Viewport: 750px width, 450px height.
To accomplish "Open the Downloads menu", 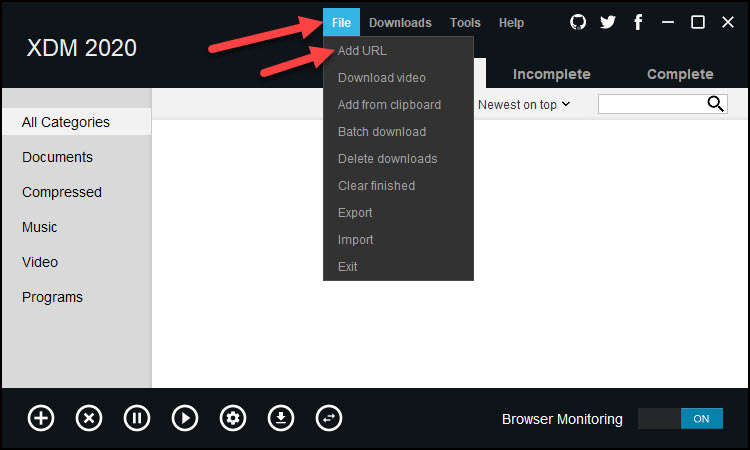I will [400, 23].
